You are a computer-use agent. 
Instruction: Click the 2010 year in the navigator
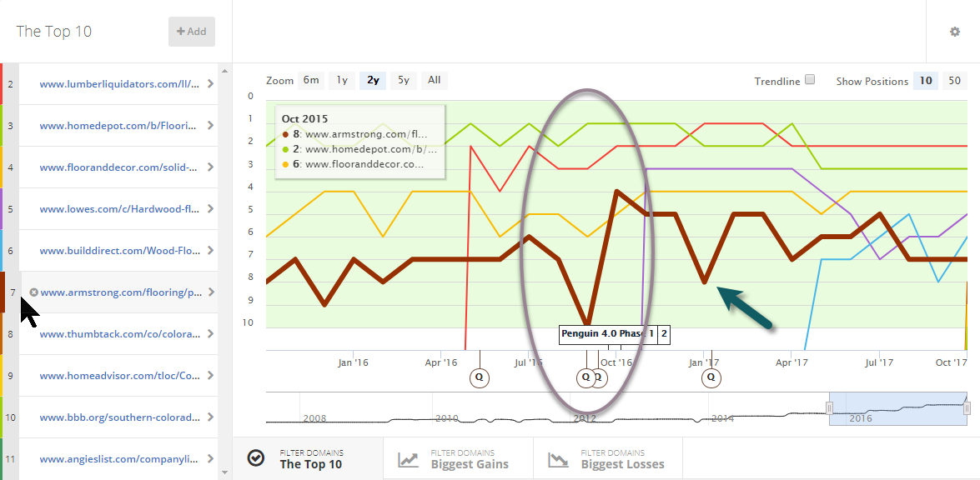tap(448, 417)
